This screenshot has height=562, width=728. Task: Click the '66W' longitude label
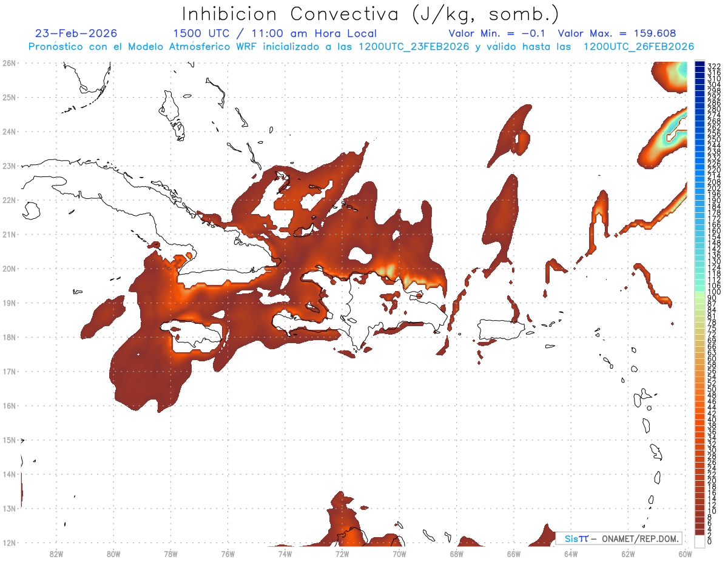514,554
